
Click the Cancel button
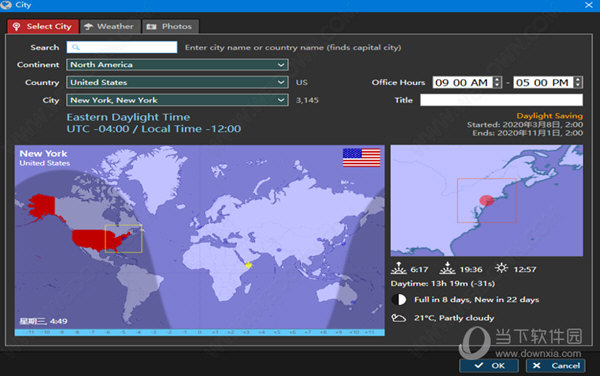pos(556,366)
